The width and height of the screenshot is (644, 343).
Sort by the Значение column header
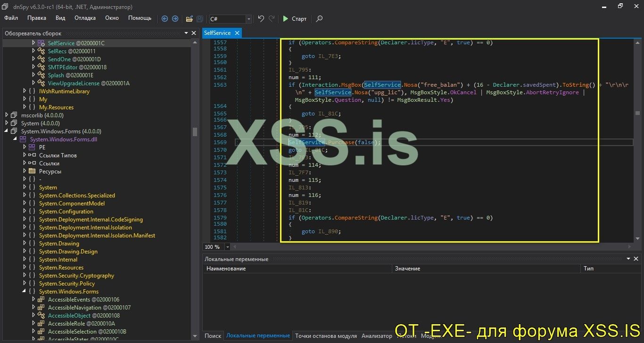[x=486, y=269]
